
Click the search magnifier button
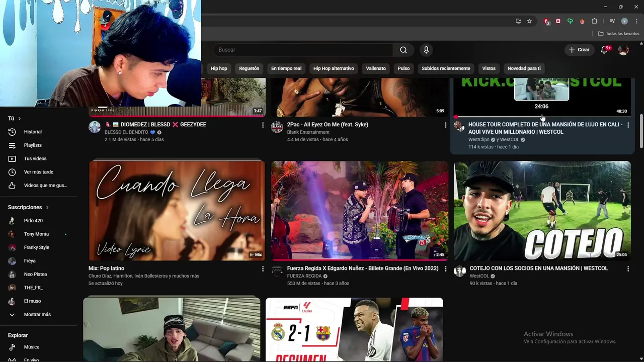pos(404,50)
